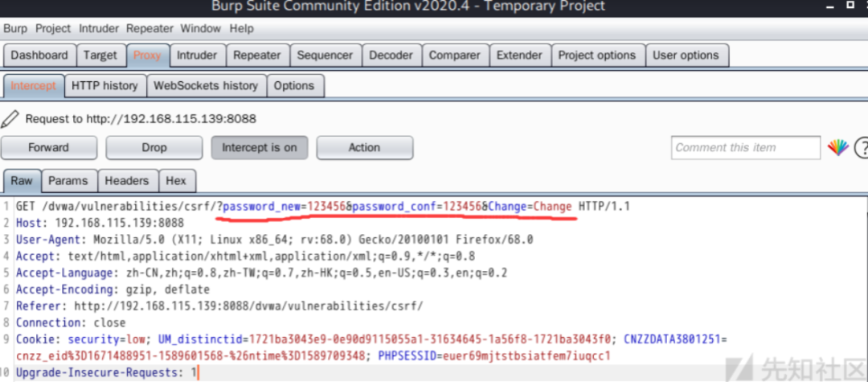Toggle the Intercept is on button
Screen dimensions: 868x382
[260, 148]
